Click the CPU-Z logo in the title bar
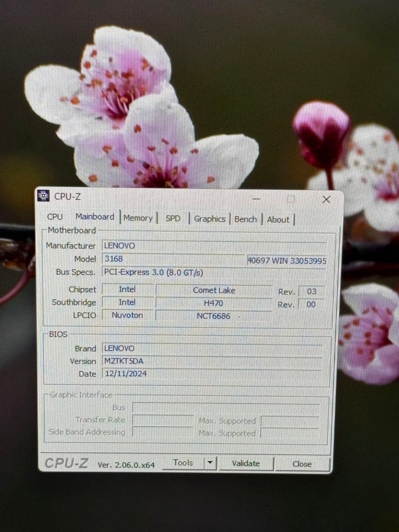Viewport: 399px width, 532px height. click(x=43, y=196)
